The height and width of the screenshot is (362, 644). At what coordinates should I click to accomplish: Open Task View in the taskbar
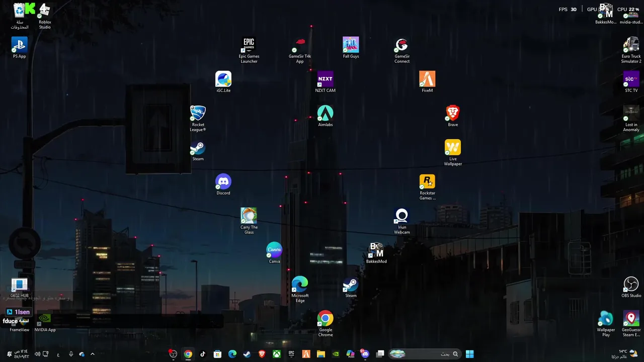pos(380,354)
